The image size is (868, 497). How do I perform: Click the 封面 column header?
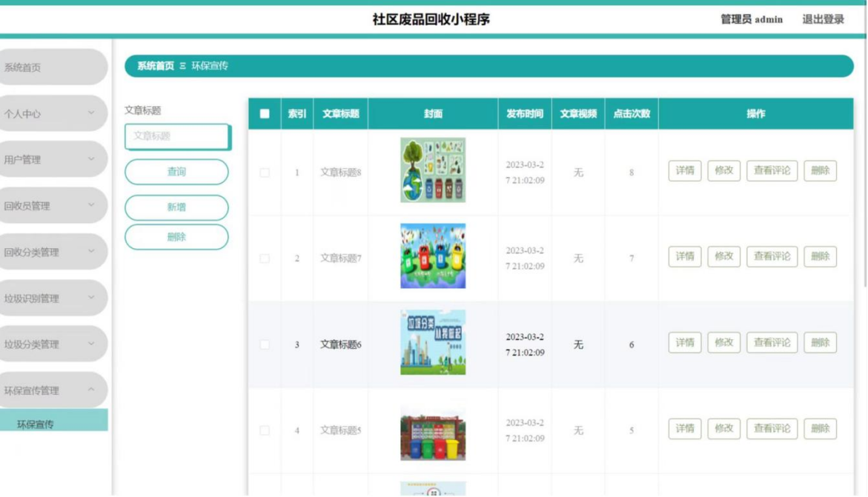click(433, 113)
